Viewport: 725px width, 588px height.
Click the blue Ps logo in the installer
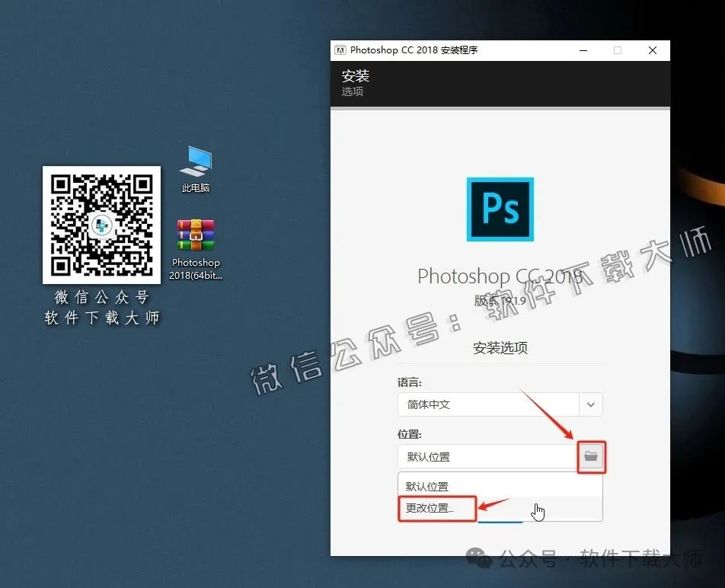tap(500, 209)
